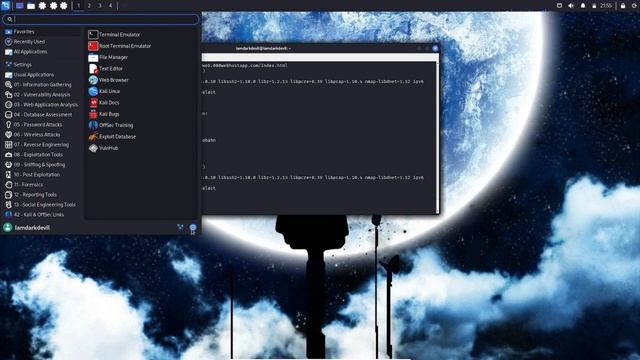Open the notifications bell icon
The image size is (640, 360).
[x=583, y=6]
